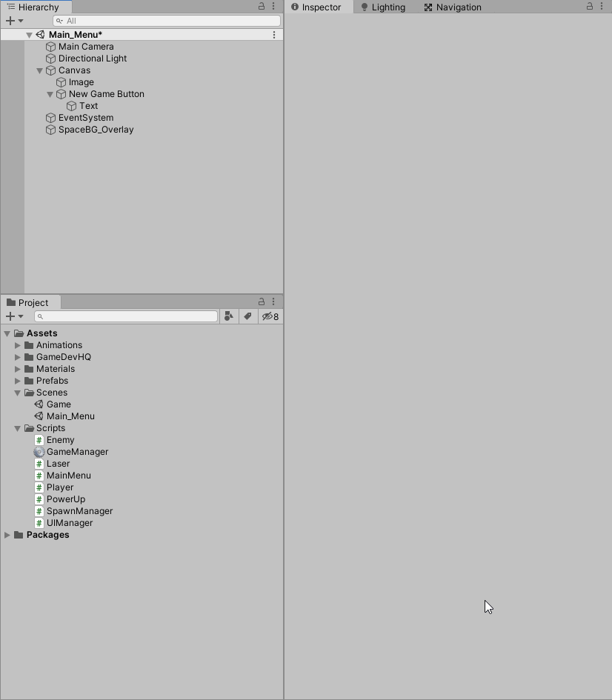Select the Main Camera label

coord(86,47)
